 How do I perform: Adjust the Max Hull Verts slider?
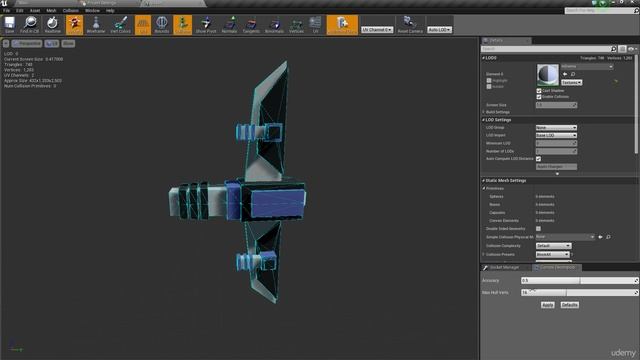point(580,293)
